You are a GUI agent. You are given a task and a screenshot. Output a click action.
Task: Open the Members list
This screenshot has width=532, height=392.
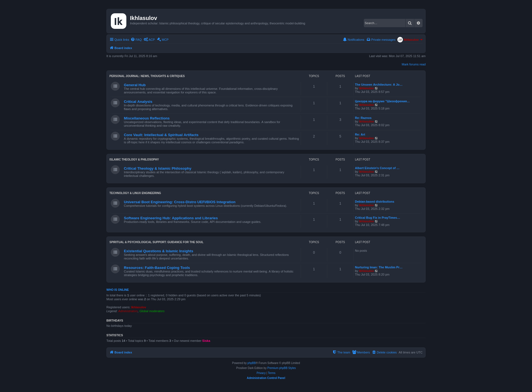click(x=363, y=352)
